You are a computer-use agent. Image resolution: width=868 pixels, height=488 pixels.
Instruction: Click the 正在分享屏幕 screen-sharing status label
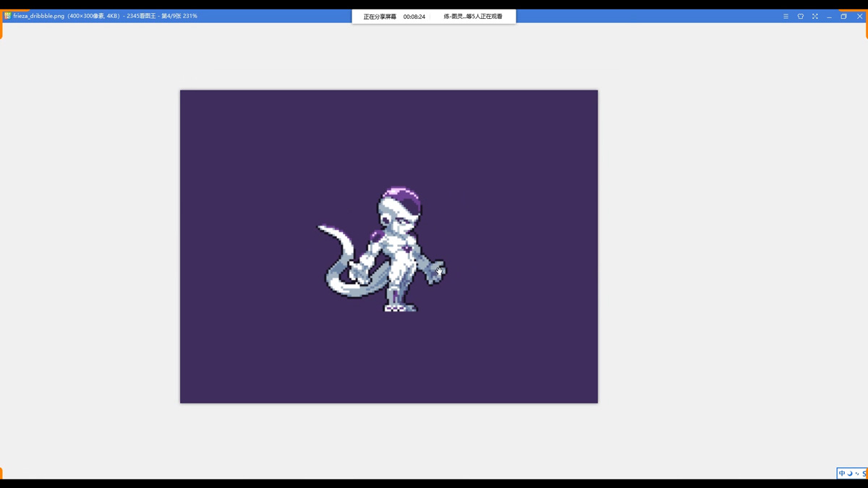(380, 17)
